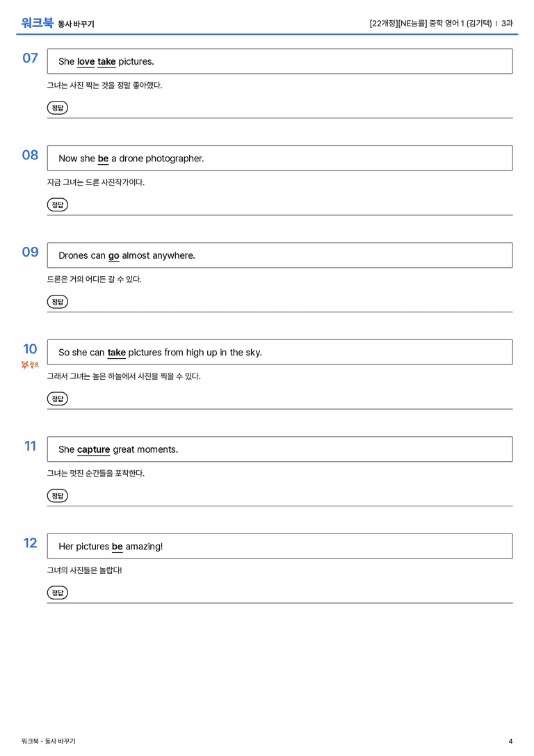Screen dimensions: 534x756
Task: Click footer text '워크북 - 동사 바꾸기'
Action: pos(48,741)
